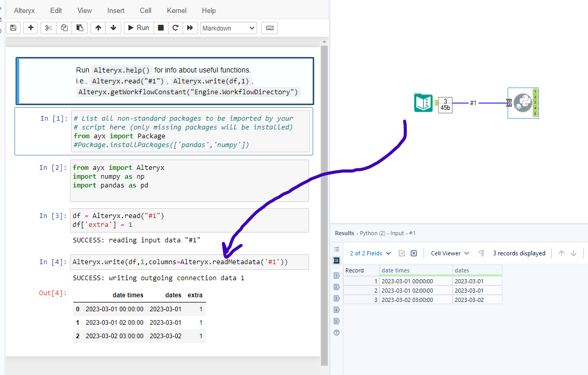Paste cells using the clipboard toolbar icon
The width and height of the screenshot is (588, 375).
pos(79,28)
